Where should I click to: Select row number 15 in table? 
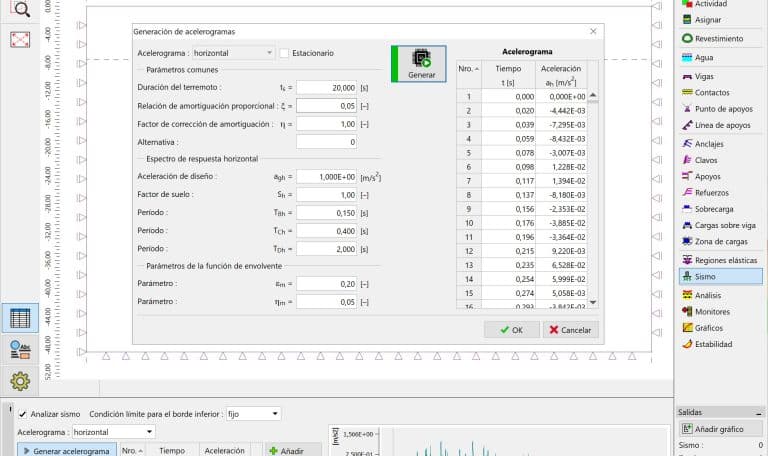469,293
